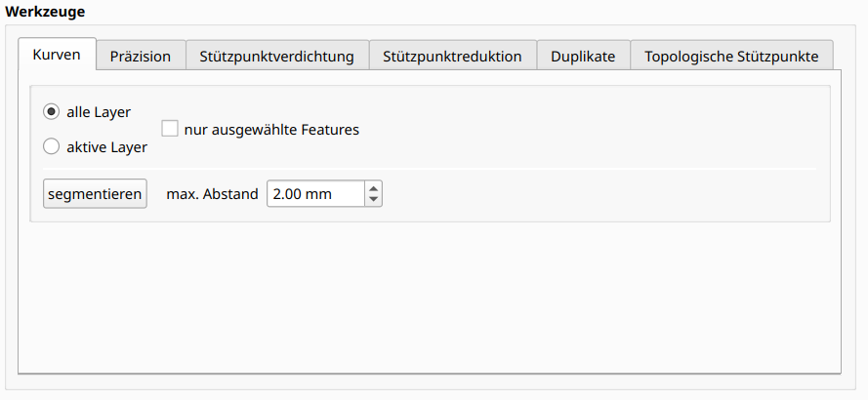Click the 'nur ausgewählte Features' label text
The height and width of the screenshot is (400, 868).
point(271,129)
